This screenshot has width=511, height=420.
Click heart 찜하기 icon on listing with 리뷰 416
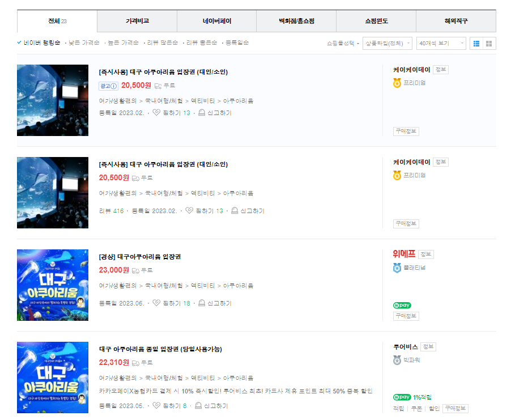[x=189, y=211]
